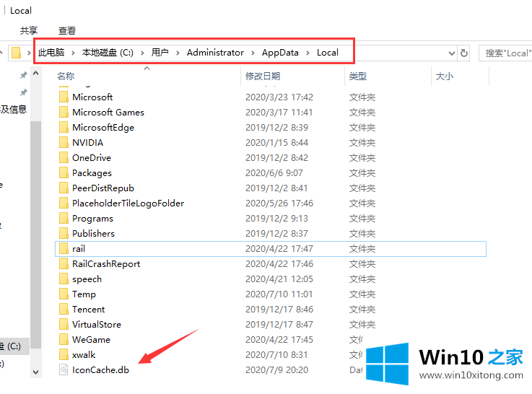Click AppData breadcrumb segment
532x394 pixels.
pos(280,53)
